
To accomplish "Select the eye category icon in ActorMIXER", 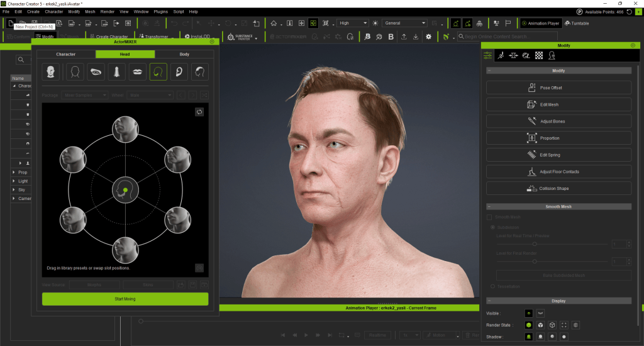I will [96, 72].
